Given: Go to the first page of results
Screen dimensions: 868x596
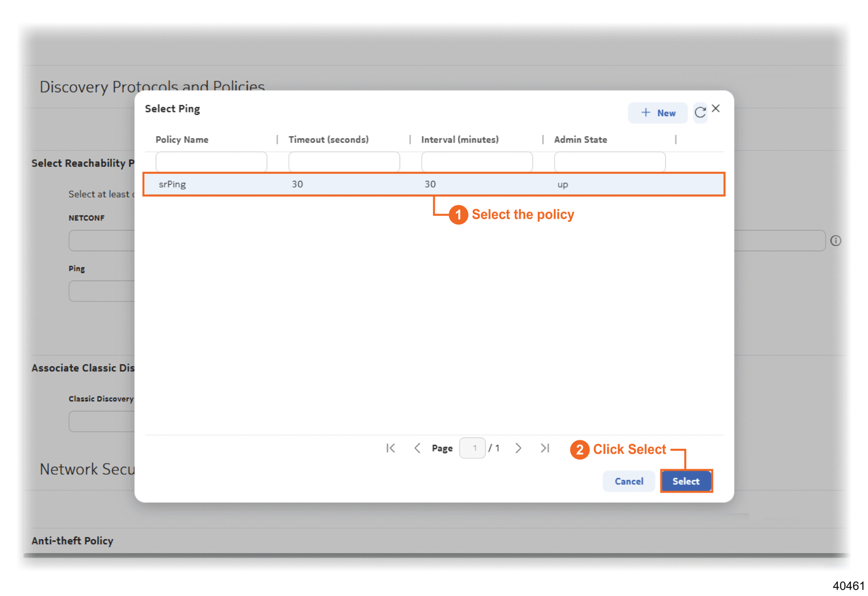Looking at the screenshot, I should [x=391, y=448].
